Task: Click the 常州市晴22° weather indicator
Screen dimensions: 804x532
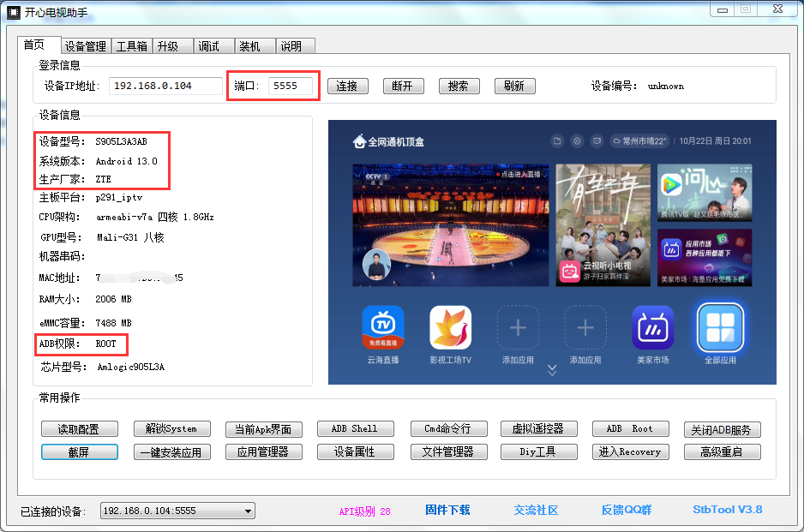Action: [x=639, y=141]
